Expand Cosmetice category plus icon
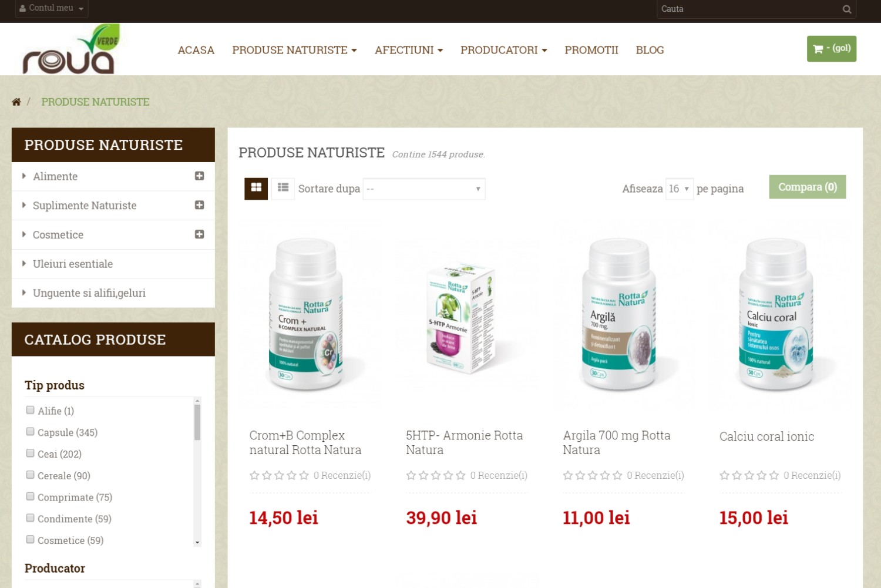 point(200,234)
